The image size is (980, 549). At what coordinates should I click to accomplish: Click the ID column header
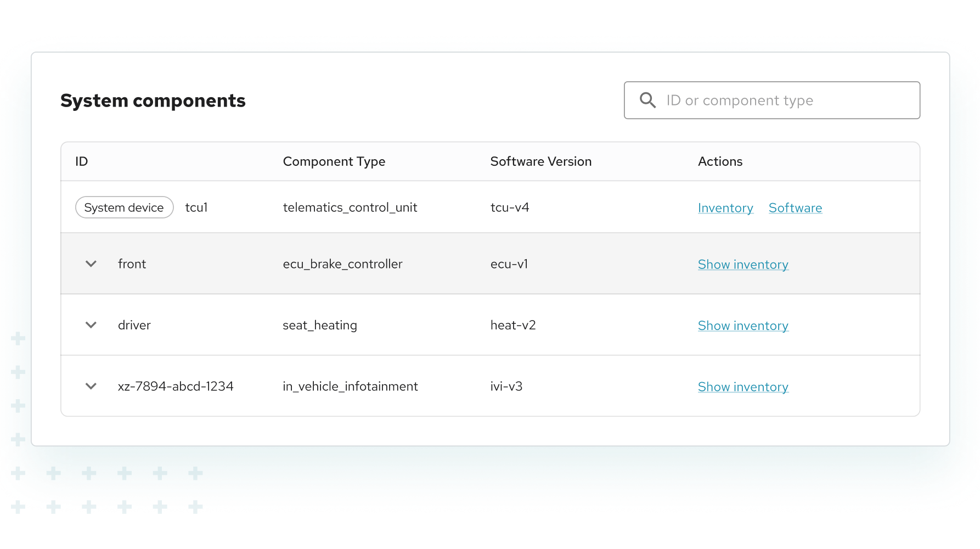tap(81, 161)
